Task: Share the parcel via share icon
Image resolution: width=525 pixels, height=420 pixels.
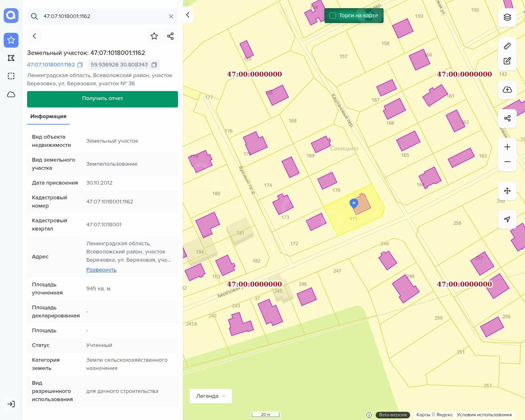Action: click(x=171, y=36)
